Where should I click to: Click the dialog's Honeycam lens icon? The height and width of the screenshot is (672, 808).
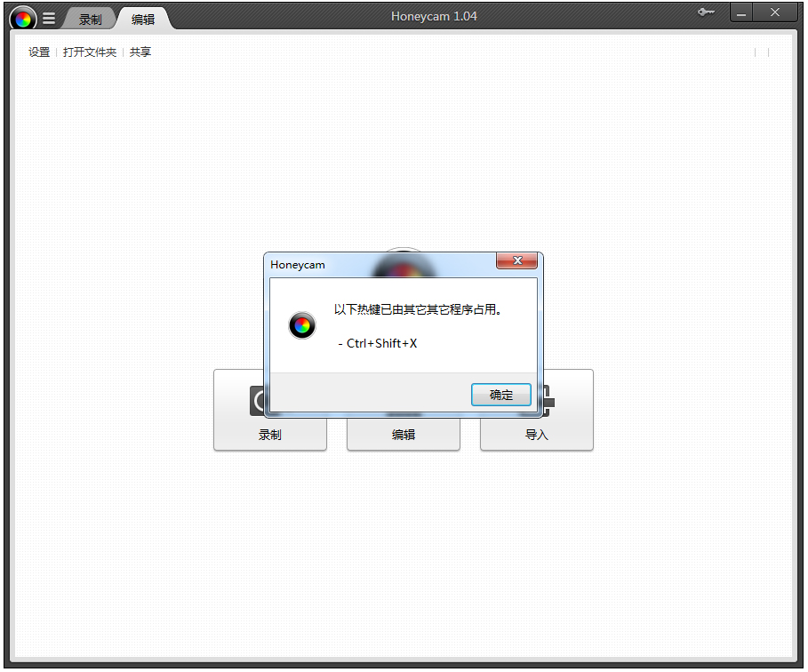(302, 325)
